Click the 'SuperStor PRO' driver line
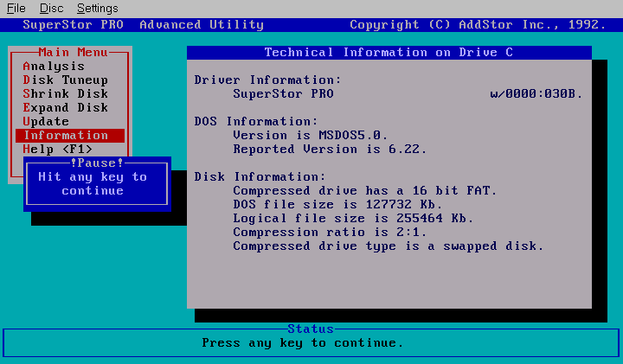Screen dimensions: 623x364 click(x=283, y=94)
